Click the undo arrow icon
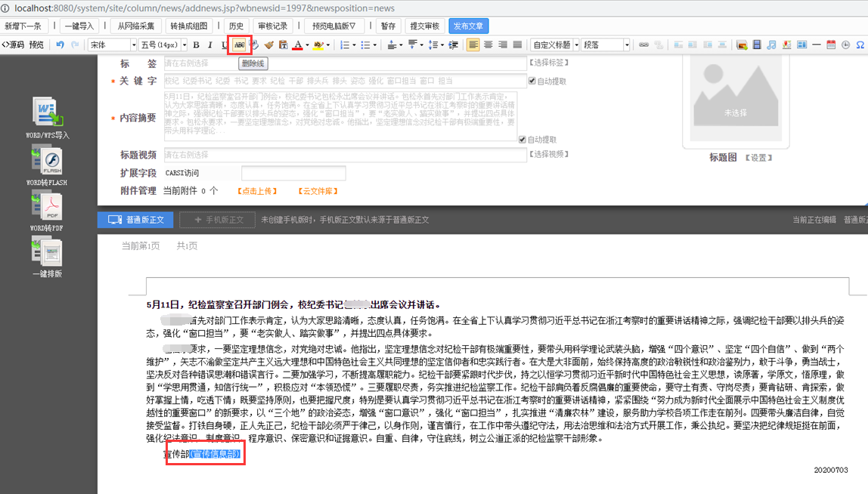 pyautogui.click(x=60, y=45)
